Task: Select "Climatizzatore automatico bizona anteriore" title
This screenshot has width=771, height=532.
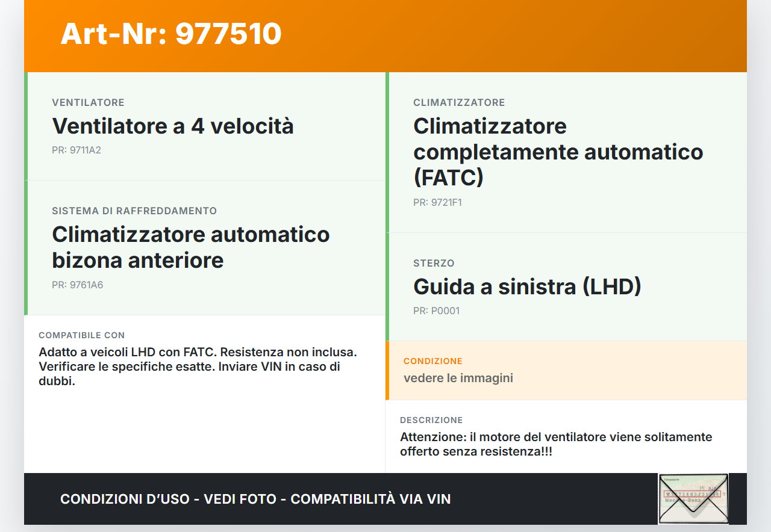Action: pyautogui.click(x=191, y=247)
